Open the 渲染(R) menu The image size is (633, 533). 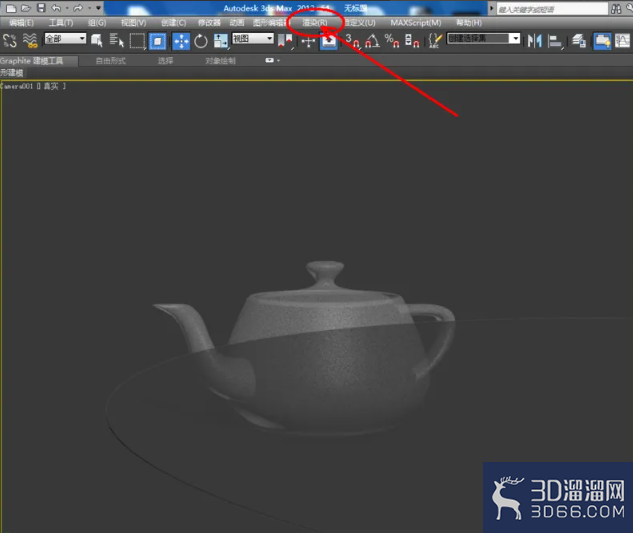[315, 23]
